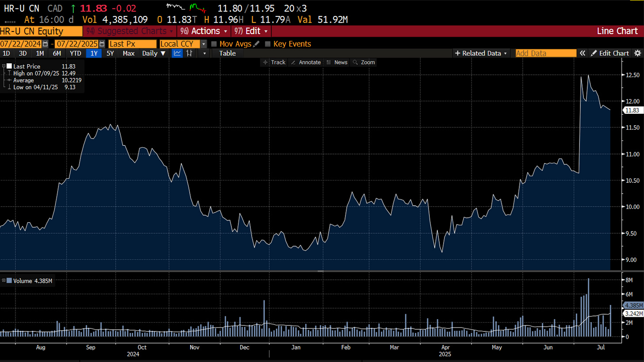Open the Suggested Charts menu
This screenshot has width=644, height=362.
(x=130, y=31)
